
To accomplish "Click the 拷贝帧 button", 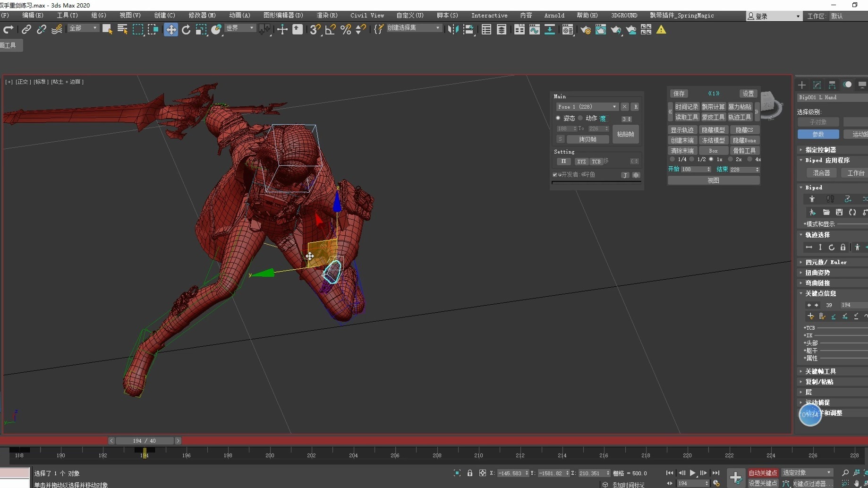I will point(587,139).
